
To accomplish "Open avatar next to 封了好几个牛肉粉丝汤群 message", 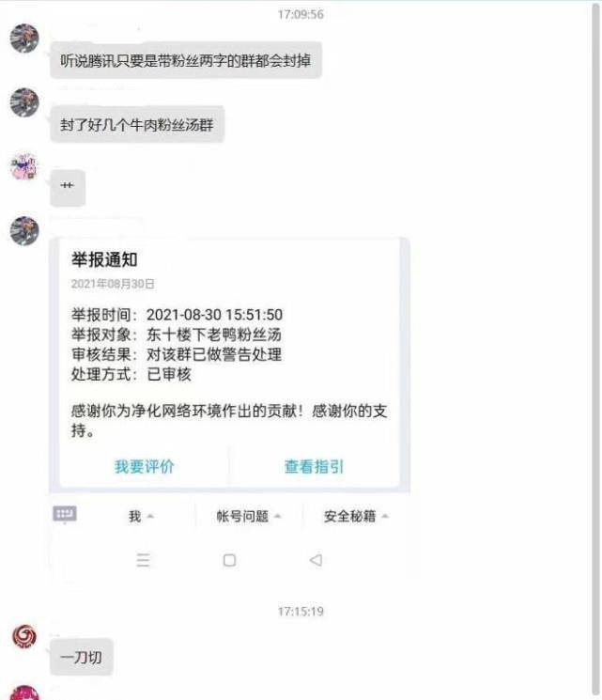I will (x=24, y=102).
